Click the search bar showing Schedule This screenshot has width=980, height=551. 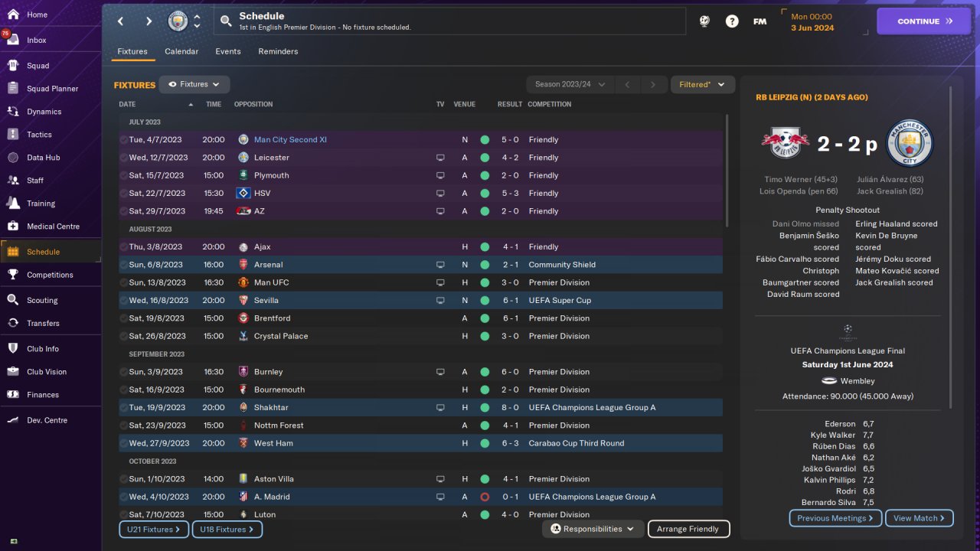click(450, 21)
